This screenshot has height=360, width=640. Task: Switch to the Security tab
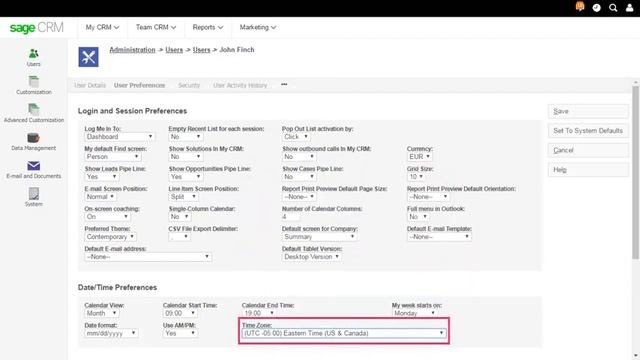[189, 85]
